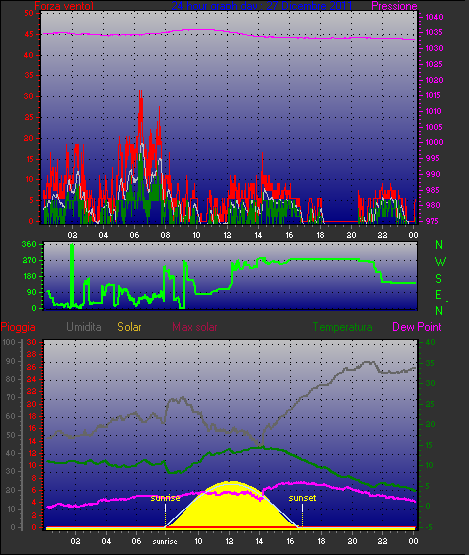Click the green Temperatura legend label
The height and width of the screenshot is (555, 469).
[342, 327]
